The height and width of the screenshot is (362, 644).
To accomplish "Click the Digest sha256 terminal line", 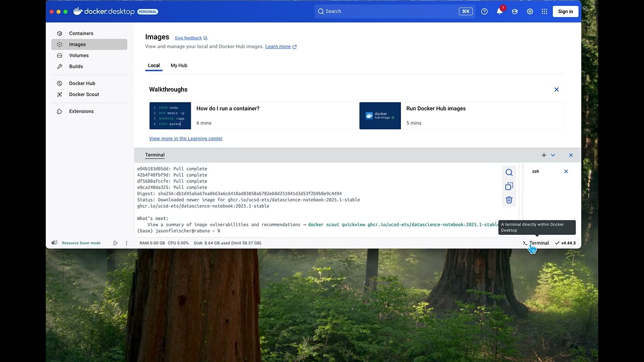I will [x=239, y=194].
